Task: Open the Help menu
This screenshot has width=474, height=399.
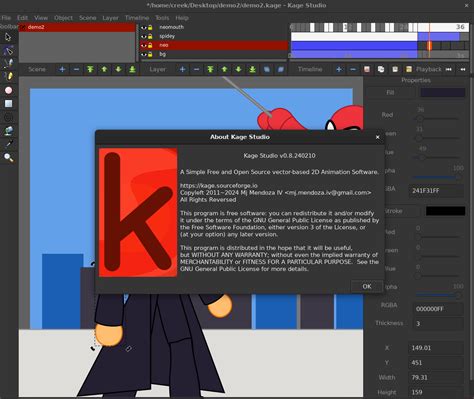Action: pos(182,18)
